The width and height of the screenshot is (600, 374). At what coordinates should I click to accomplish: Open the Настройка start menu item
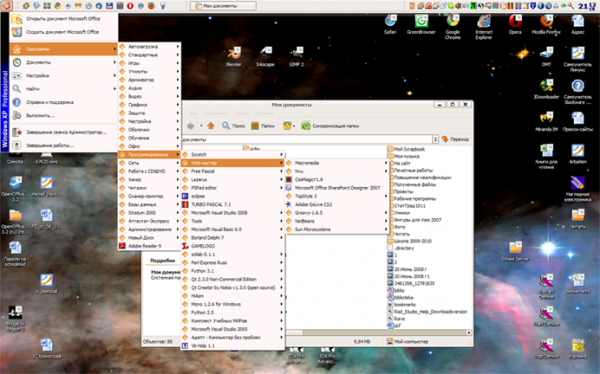(x=64, y=75)
